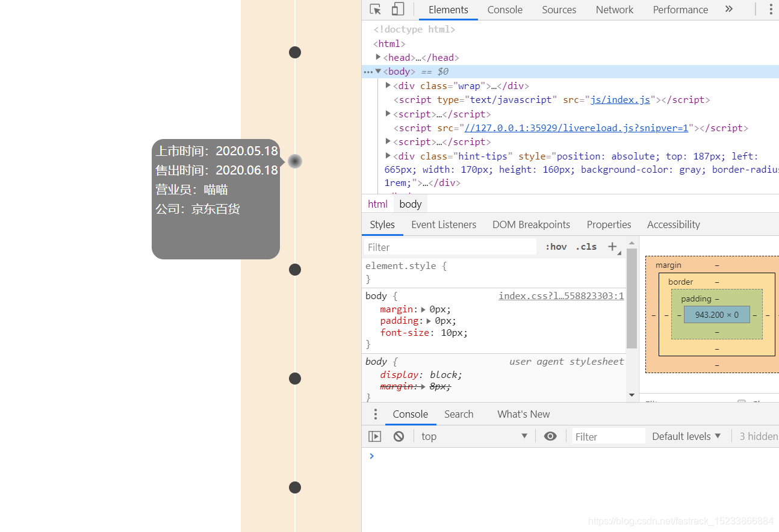Open the Network tab

(614, 10)
